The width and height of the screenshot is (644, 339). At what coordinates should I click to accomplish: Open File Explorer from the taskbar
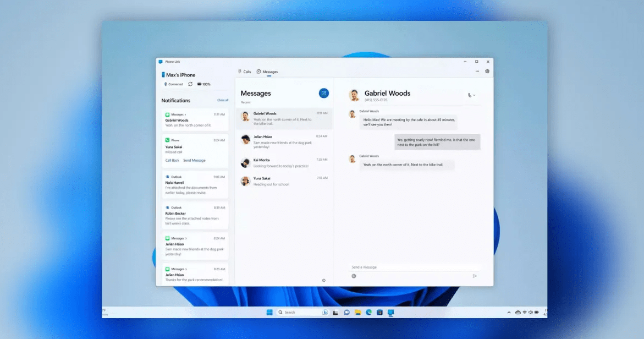357,312
